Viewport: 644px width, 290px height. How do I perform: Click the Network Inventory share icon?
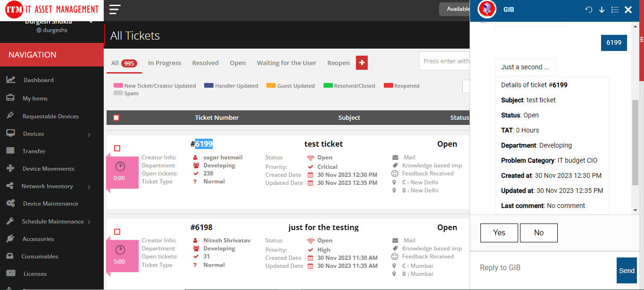pos(10,186)
